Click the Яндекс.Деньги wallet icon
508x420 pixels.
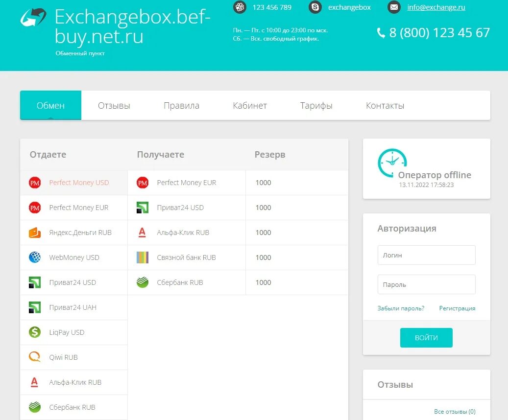coord(35,233)
